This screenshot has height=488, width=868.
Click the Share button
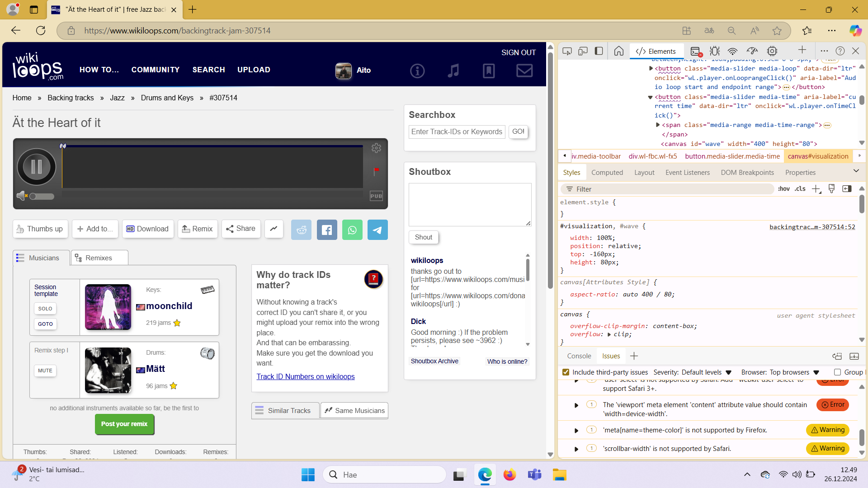pyautogui.click(x=241, y=229)
